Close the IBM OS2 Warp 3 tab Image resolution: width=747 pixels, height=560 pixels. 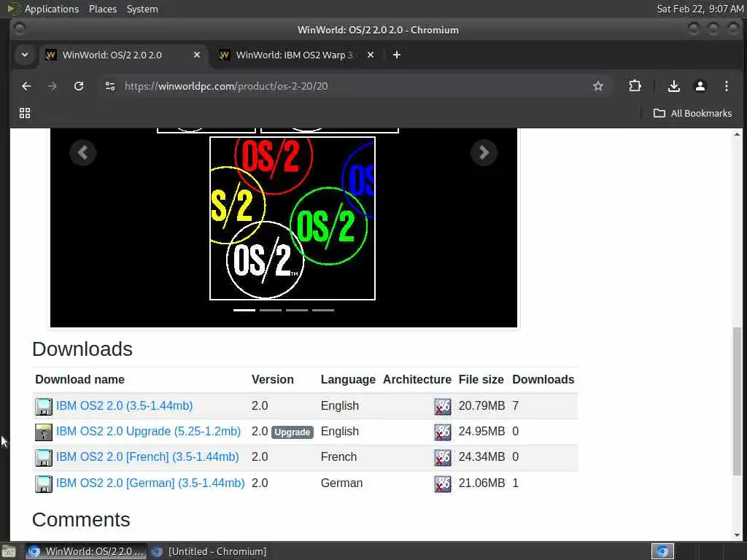[370, 55]
